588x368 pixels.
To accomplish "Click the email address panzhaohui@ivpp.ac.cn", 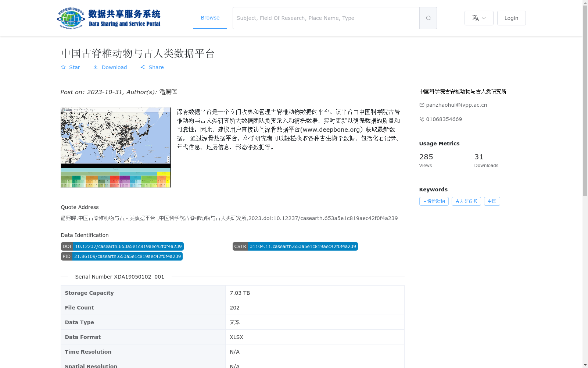I will click(456, 105).
